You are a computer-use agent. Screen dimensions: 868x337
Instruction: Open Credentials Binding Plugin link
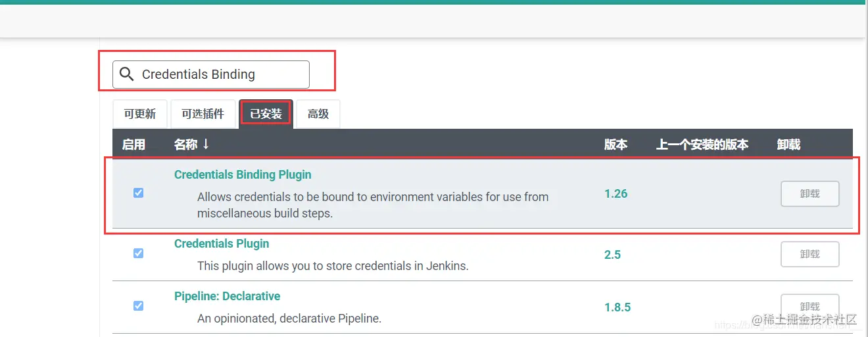coord(243,175)
